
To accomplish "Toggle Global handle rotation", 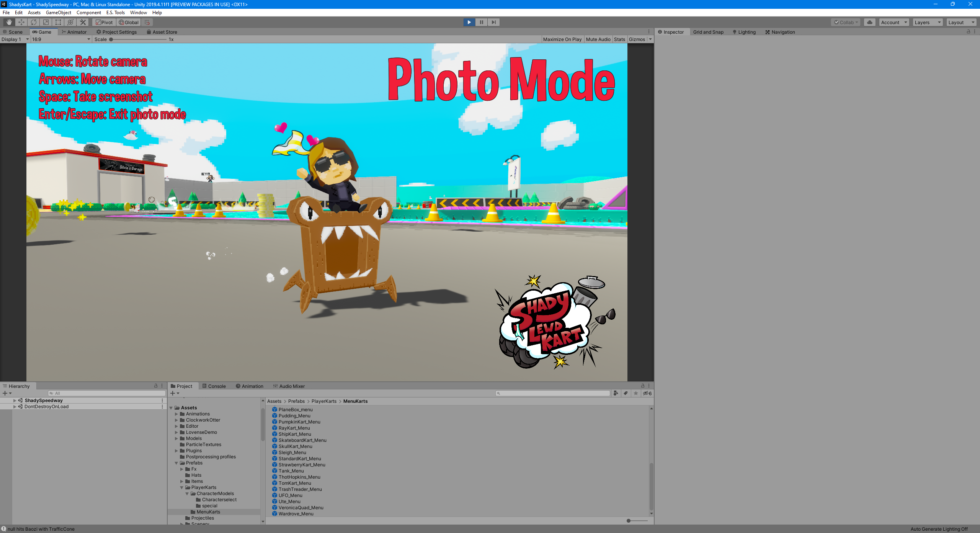I will point(129,22).
